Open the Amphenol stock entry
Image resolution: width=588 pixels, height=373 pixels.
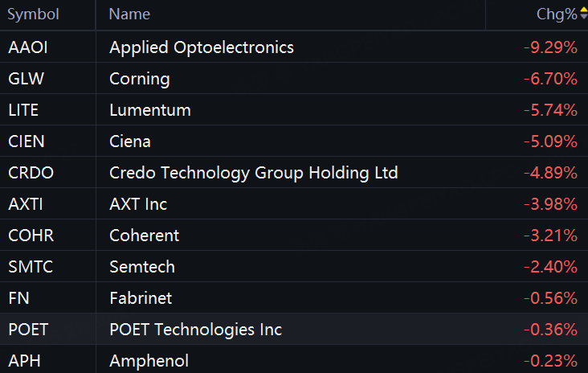tap(149, 361)
